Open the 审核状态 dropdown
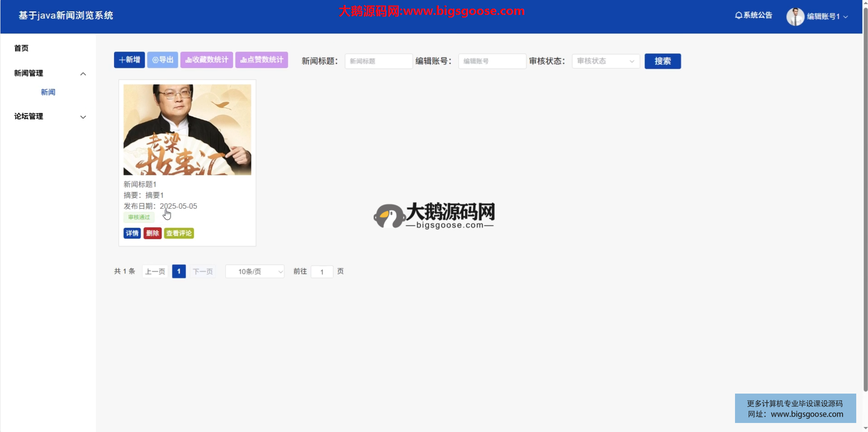This screenshot has width=868, height=432. (605, 61)
